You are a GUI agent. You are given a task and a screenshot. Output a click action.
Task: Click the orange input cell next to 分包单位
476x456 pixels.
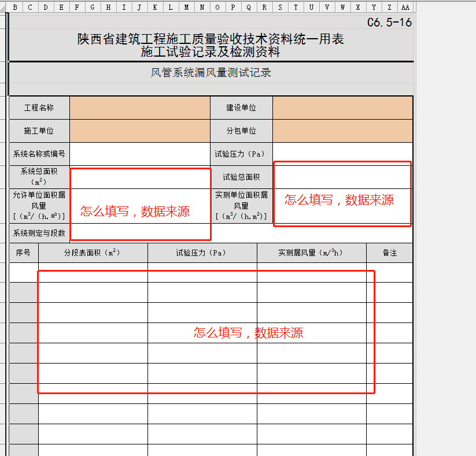pos(342,131)
